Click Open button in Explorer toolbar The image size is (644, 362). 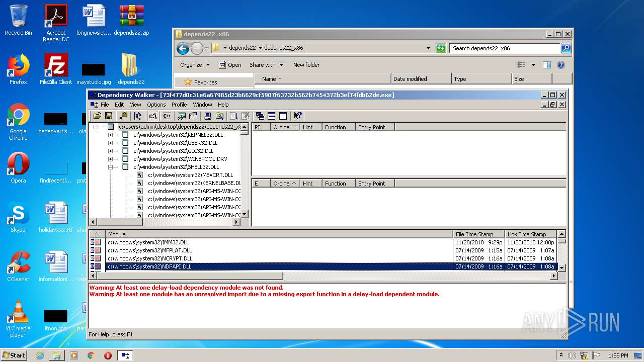(x=230, y=65)
